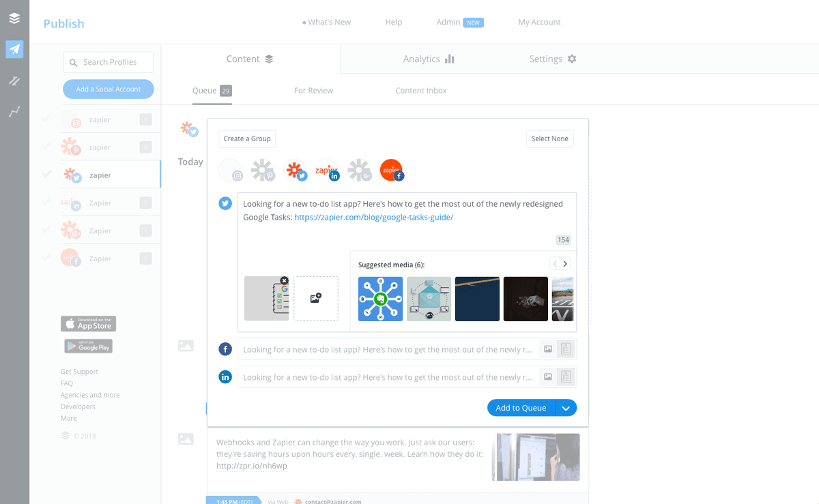The width and height of the screenshot is (819, 504).
Task: Open the FAQ link
Action: 67,383
